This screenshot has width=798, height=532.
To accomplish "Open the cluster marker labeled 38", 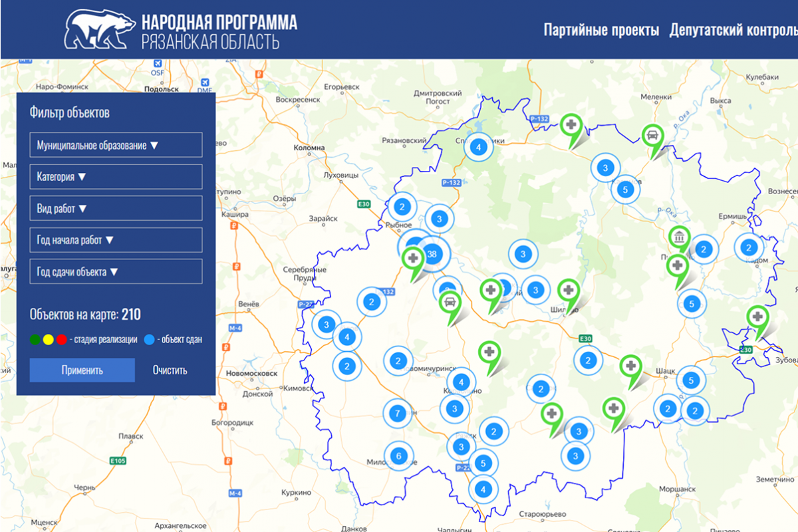I will click(x=432, y=253).
